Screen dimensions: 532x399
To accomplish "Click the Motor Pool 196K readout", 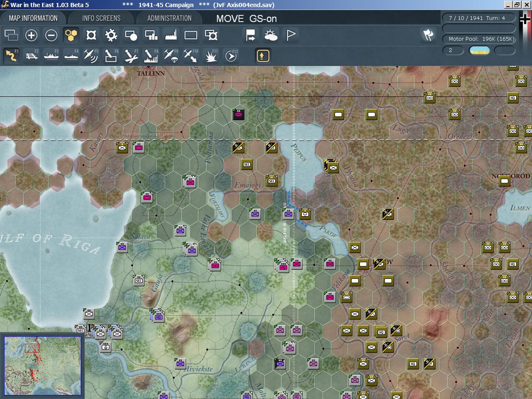I will point(479,39).
